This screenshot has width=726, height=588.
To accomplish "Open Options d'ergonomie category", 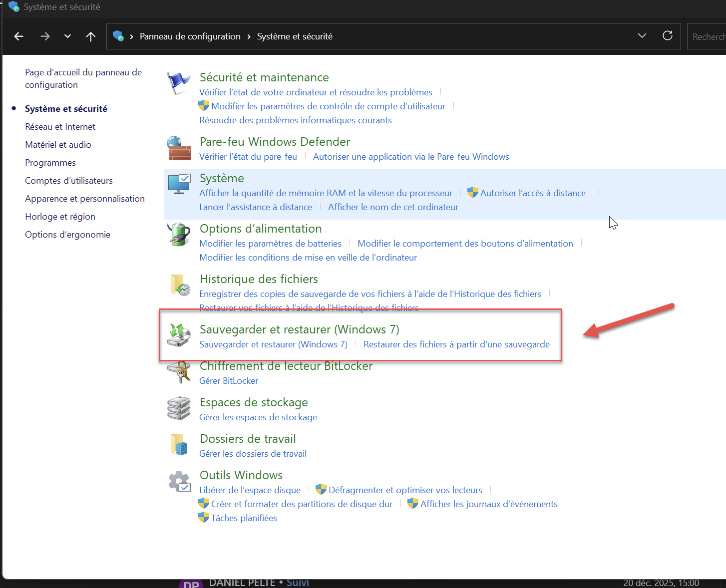I will 68,235.
